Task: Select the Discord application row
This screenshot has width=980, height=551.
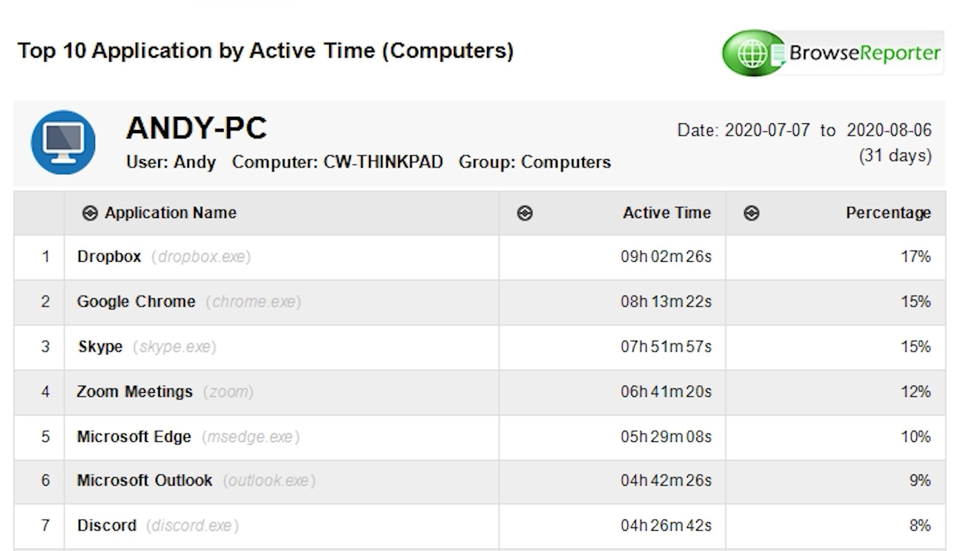Action: (x=107, y=525)
